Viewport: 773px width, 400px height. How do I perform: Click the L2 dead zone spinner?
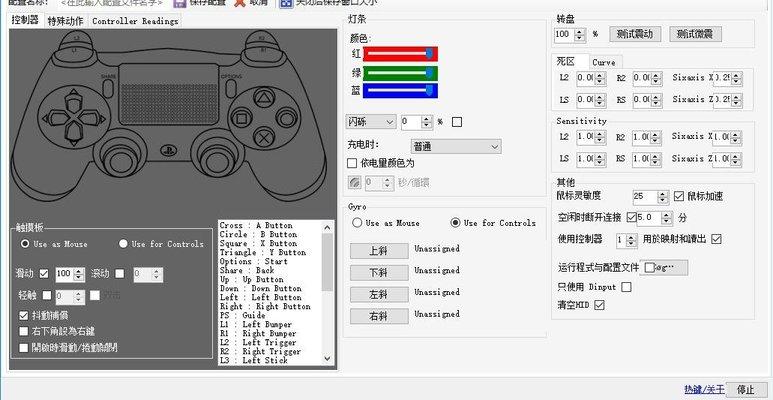tap(591, 78)
